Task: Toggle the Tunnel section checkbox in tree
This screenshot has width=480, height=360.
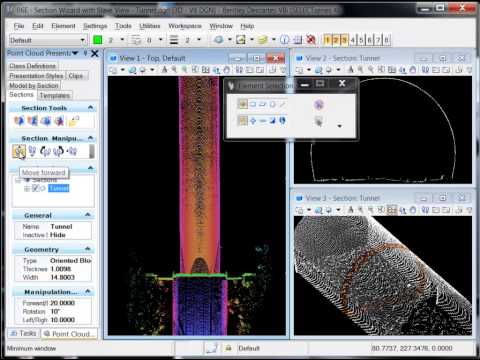Action: coord(35,188)
